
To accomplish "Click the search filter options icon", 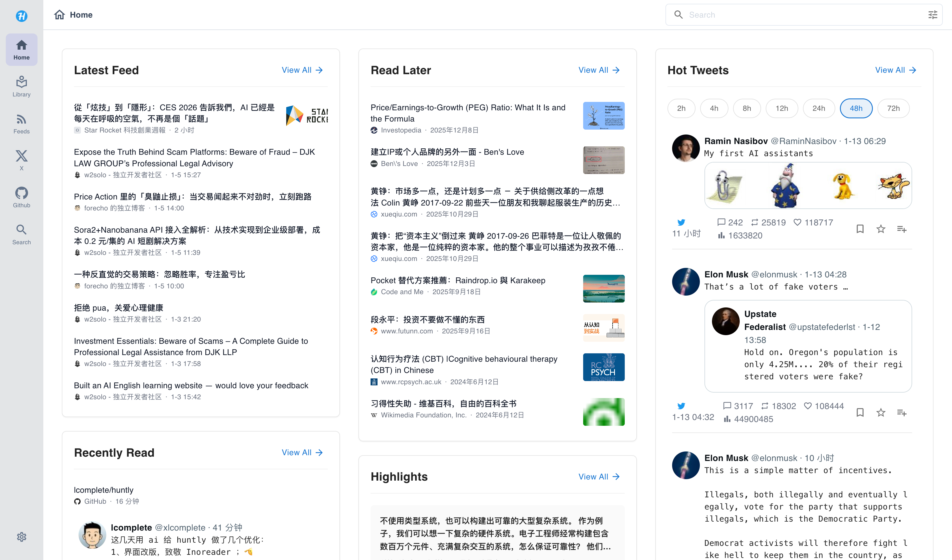I will [933, 15].
